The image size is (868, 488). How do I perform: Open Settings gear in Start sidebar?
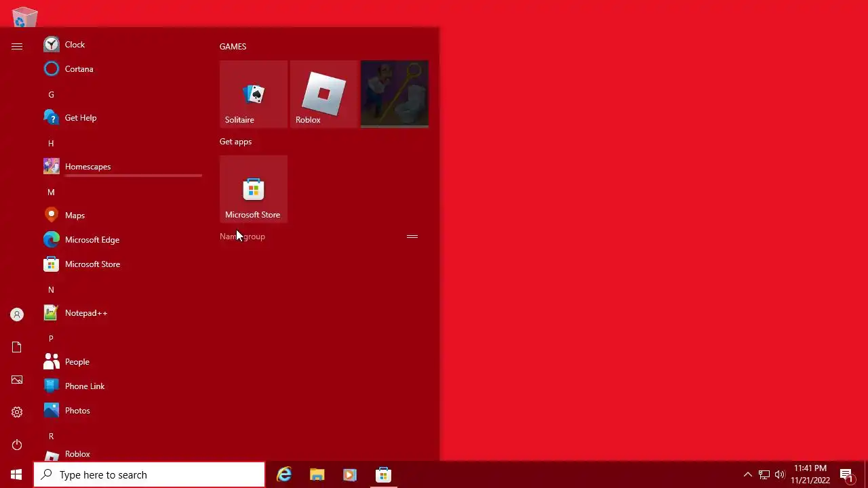tap(17, 412)
